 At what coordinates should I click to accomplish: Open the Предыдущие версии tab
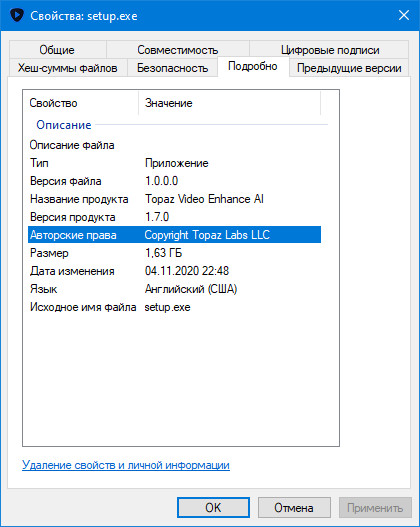coord(349,68)
